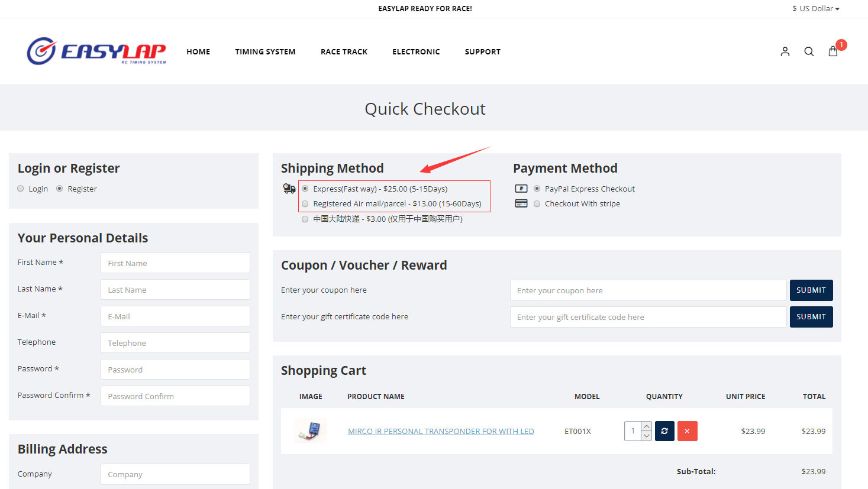Choose Registered Air mail/parcel $13.00 shipping
This screenshot has width=868, height=489.
pyautogui.click(x=305, y=203)
